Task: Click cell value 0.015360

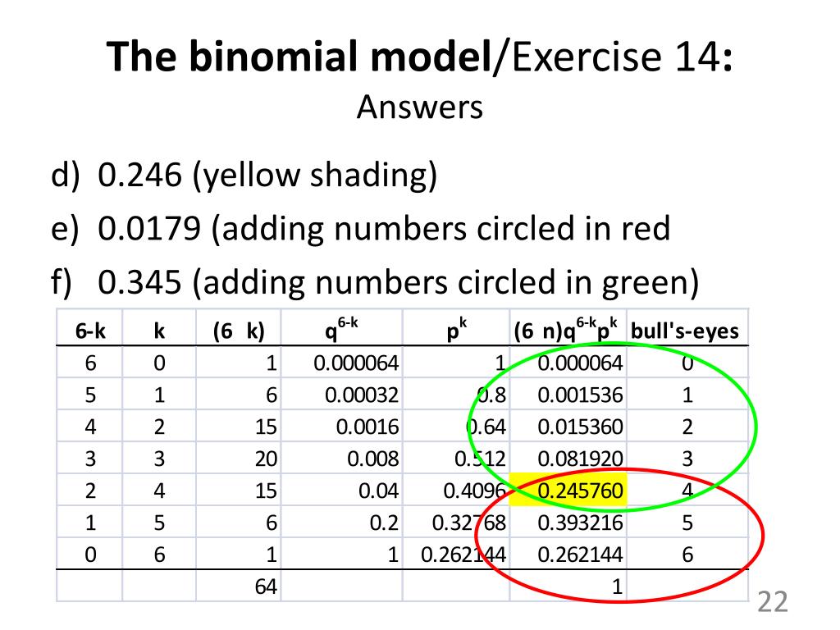Action: coord(580,427)
